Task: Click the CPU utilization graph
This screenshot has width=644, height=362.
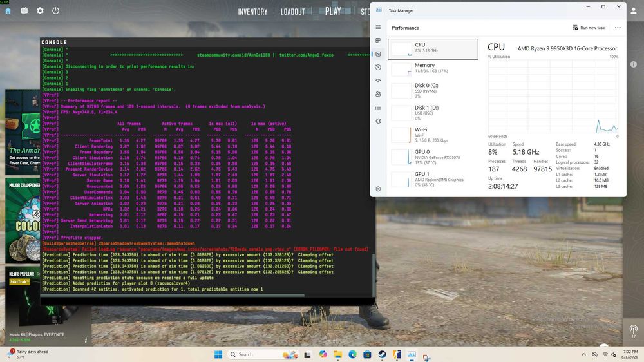Action: tap(553, 96)
